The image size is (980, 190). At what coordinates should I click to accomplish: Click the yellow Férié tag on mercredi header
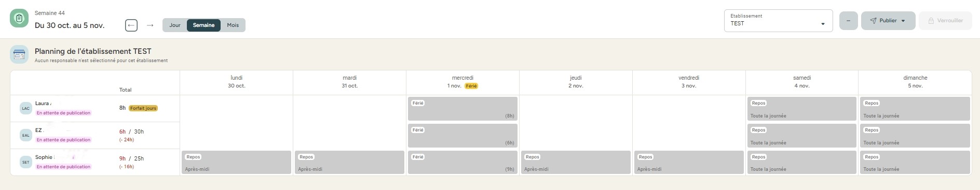click(471, 86)
